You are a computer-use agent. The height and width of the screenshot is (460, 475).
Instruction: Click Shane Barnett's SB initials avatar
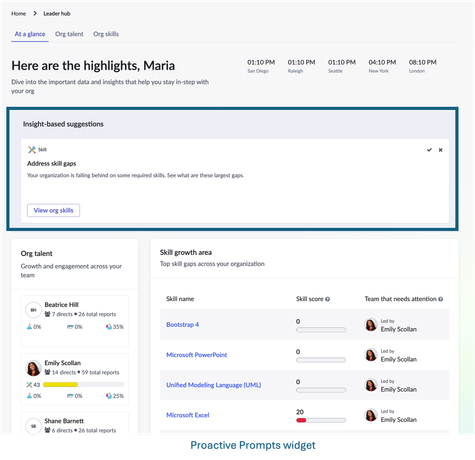click(33, 426)
